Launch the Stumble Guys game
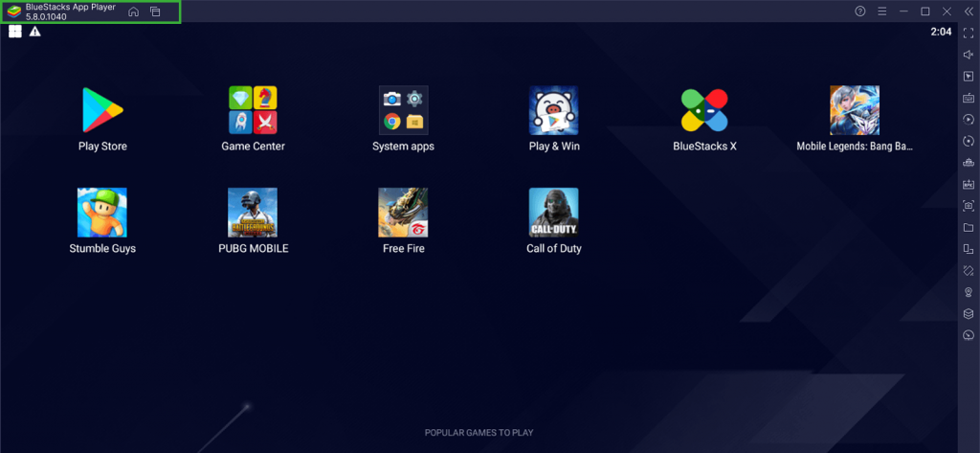 pyautogui.click(x=102, y=213)
